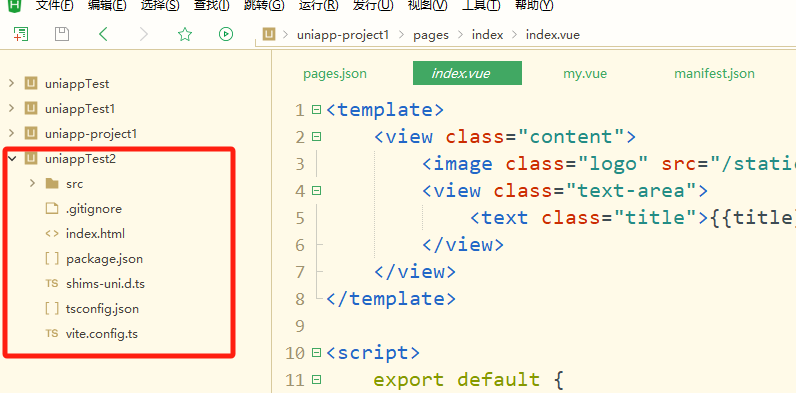Click line number 9 in the gutter
Viewport: 796px width, 393px height.
299,326
